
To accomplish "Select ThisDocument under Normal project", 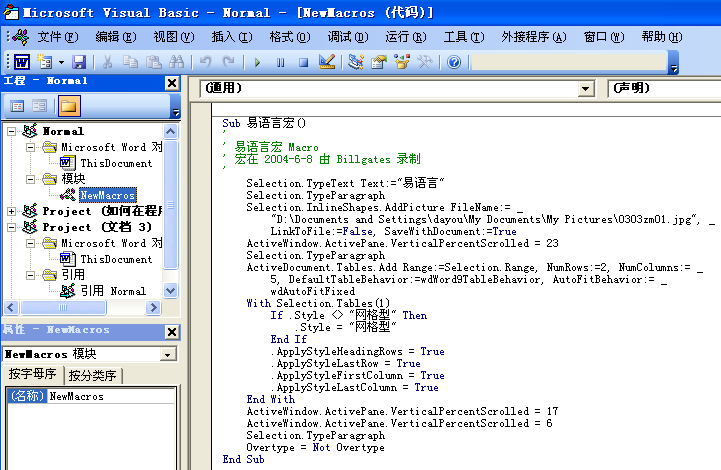I will click(x=116, y=163).
